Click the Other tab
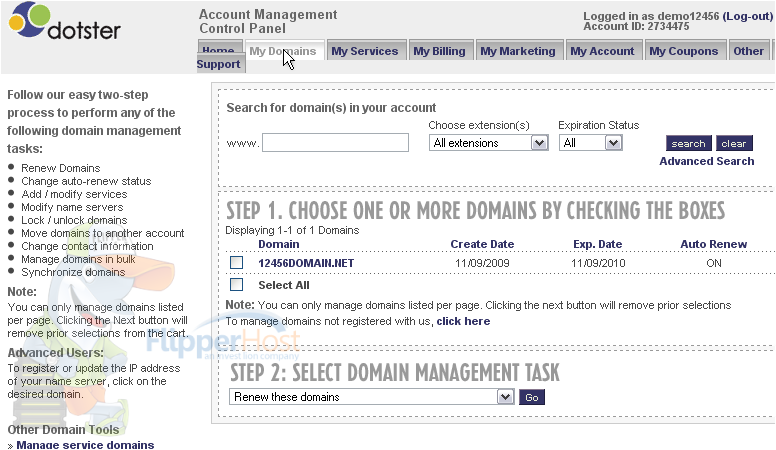 (x=749, y=51)
